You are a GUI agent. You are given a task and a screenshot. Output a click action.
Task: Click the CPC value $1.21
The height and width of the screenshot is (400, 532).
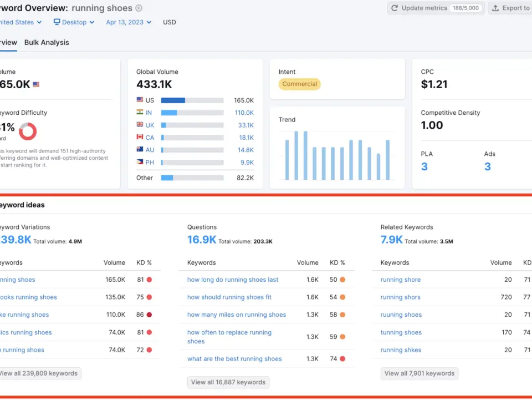click(434, 84)
